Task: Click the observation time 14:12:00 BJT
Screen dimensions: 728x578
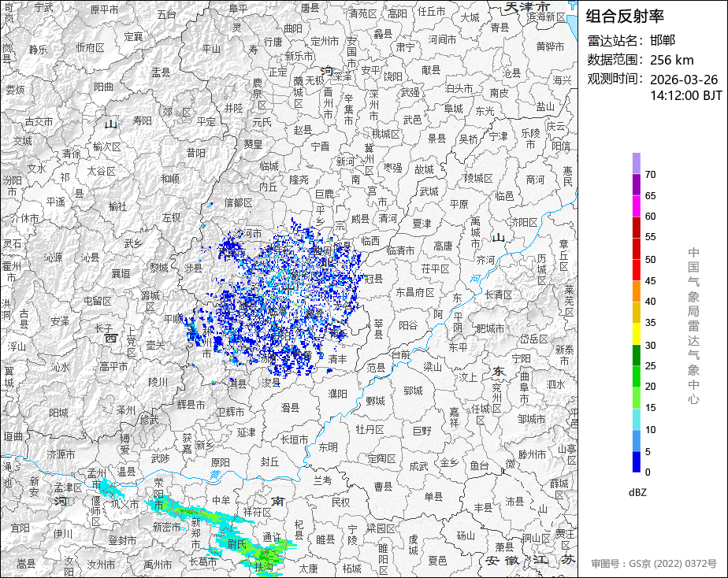Action: [685, 95]
